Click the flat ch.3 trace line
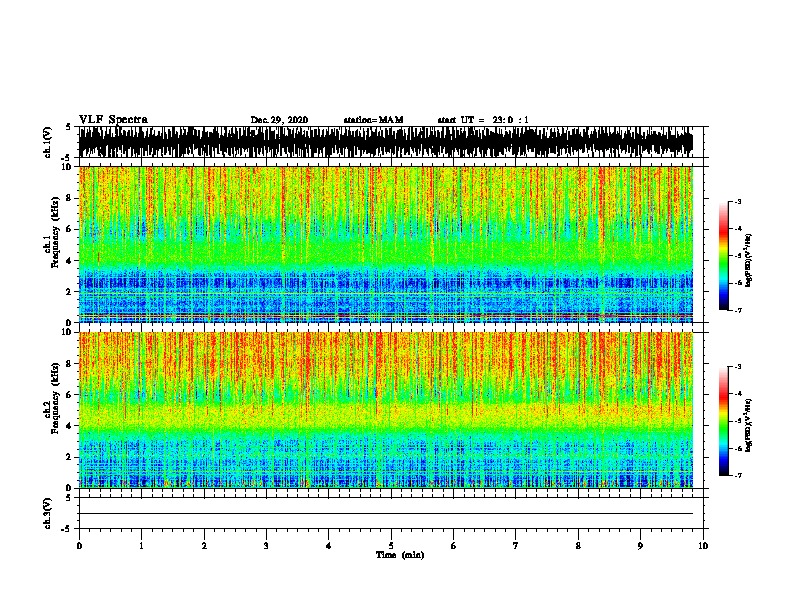 [385, 514]
